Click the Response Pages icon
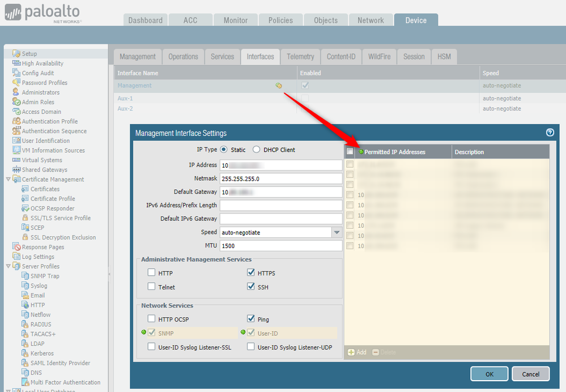Viewport: 566px width, 392px height. 16,247
